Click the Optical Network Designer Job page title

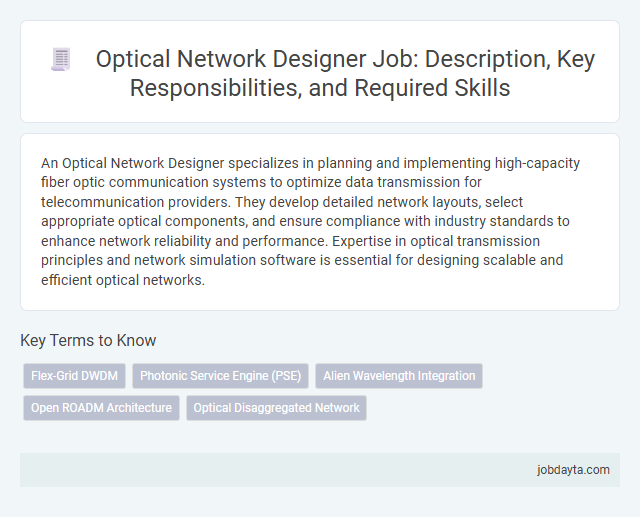tap(345, 73)
